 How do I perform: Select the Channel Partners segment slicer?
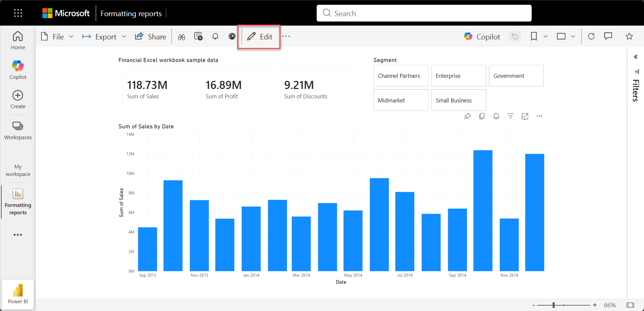pos(401,76)
